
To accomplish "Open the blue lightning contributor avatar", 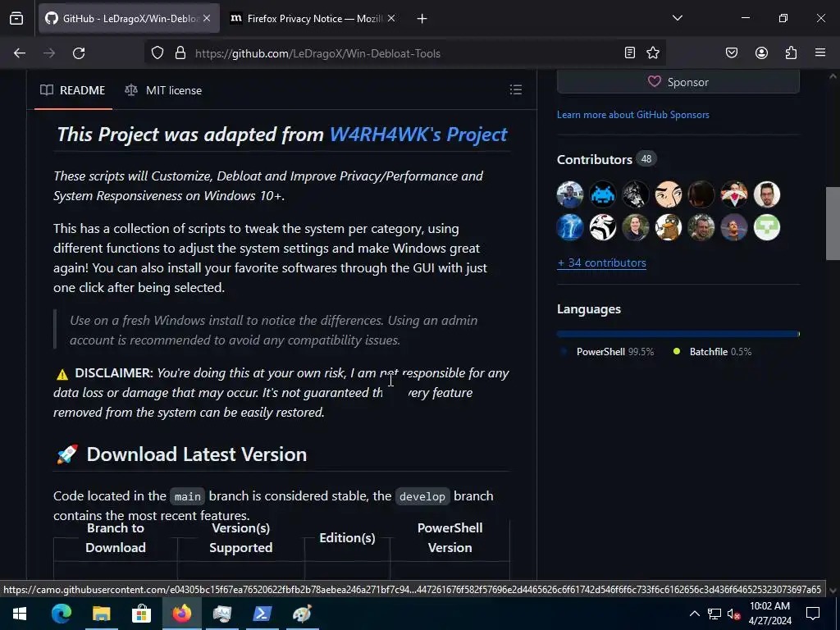I will tap(569, 227).
